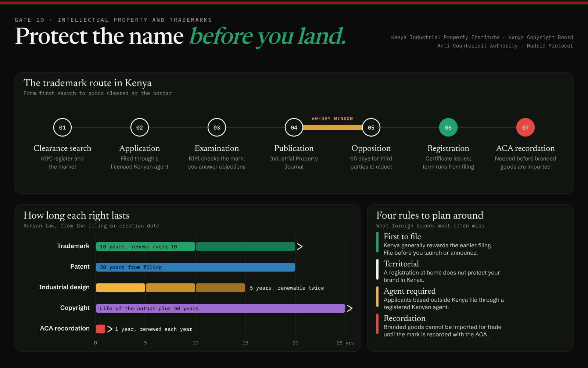Open the 'First to file' rule
This screenshot has height=368, width=588.
pyautogui.click(x=402, y=237)
